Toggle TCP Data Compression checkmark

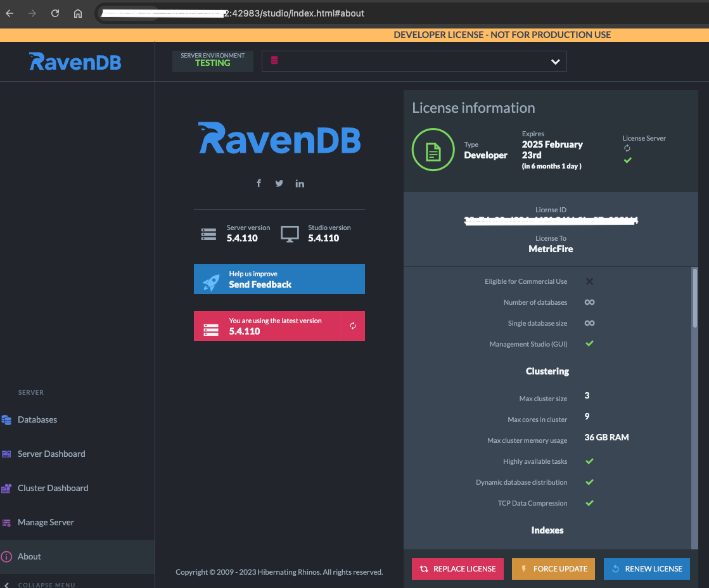pyautogui.click(x=589, y=502)
